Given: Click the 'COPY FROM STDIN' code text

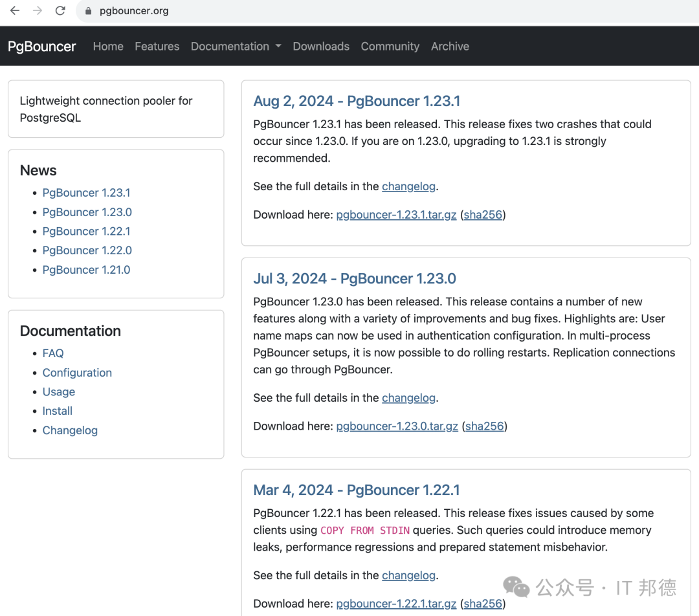Looking at the screenshot, I should tap(365, 531).
